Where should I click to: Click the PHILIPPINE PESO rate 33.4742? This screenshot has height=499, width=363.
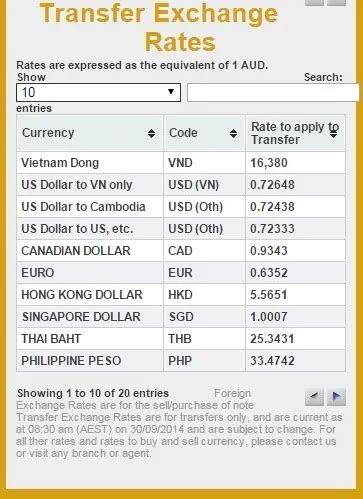(x=272, y=361)
